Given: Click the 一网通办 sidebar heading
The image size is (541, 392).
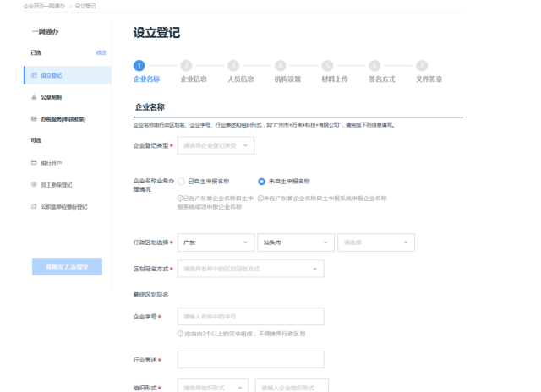Looking at the screenshot, I should click(45, 32).
